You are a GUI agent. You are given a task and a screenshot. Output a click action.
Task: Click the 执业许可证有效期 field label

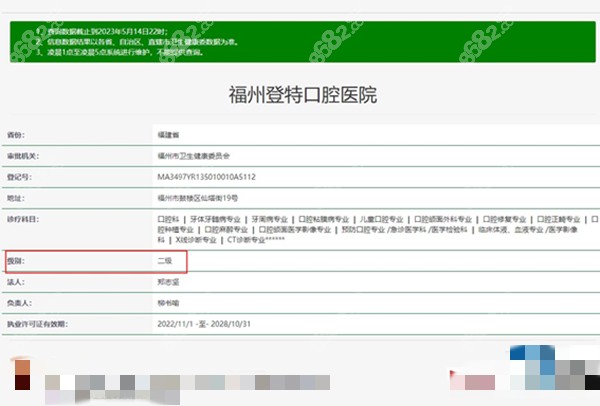(37, 324)
